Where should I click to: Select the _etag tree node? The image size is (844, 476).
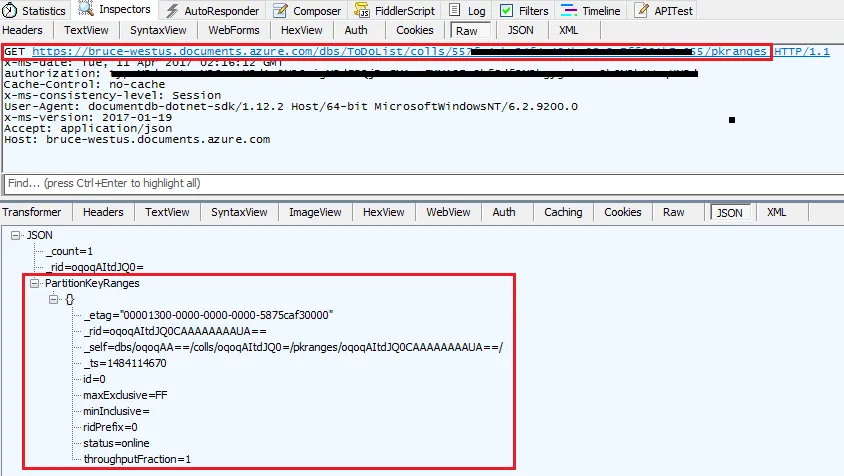[x=208, y=315]
